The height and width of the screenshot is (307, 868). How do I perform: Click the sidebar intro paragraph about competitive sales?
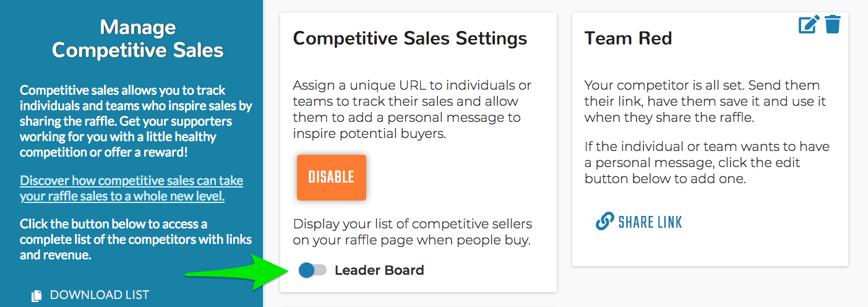pos(136,121)
